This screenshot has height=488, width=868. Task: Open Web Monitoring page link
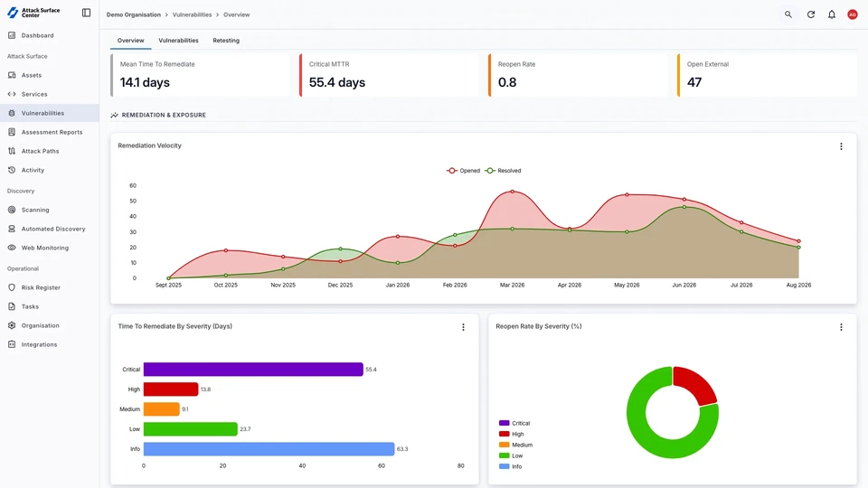[x=49, y=248]
